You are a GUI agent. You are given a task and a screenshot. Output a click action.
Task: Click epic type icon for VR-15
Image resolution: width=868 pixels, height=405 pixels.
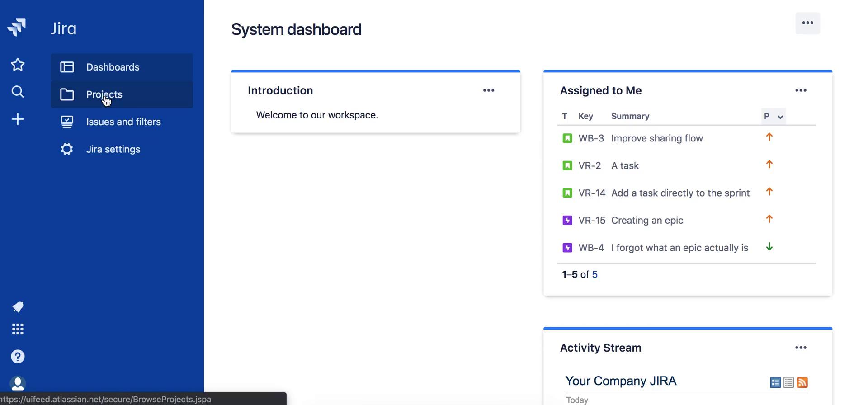coord(567,220)
